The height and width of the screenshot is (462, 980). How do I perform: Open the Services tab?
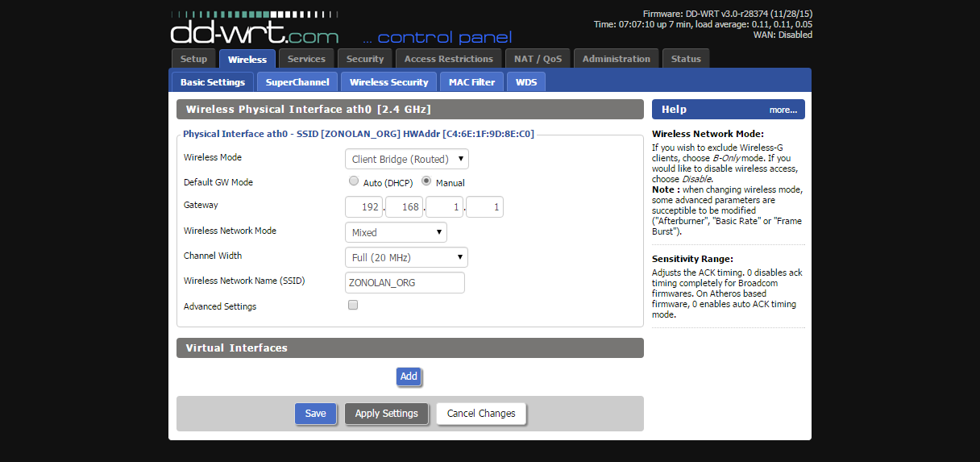(306, 59)
